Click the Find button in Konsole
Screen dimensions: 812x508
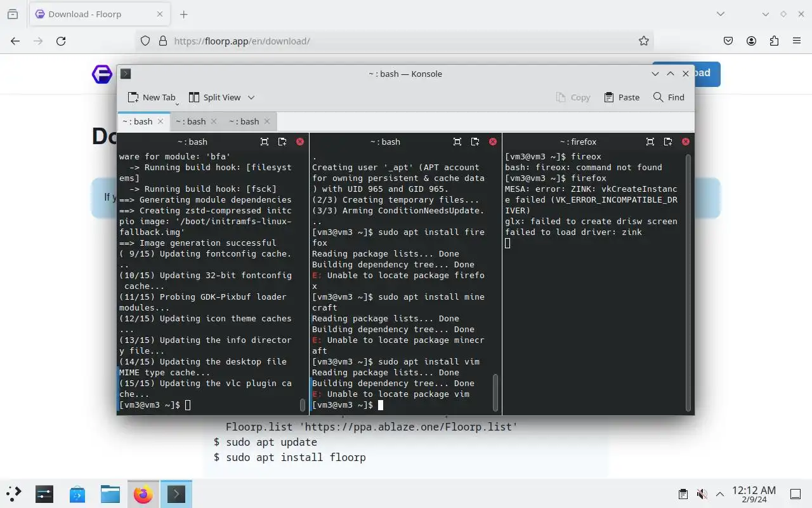[x=669, y=97]
